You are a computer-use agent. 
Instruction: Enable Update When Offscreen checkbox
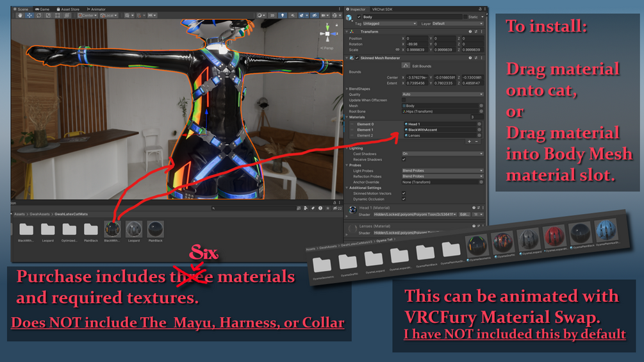pyautogui.click(x=404, y=100)
